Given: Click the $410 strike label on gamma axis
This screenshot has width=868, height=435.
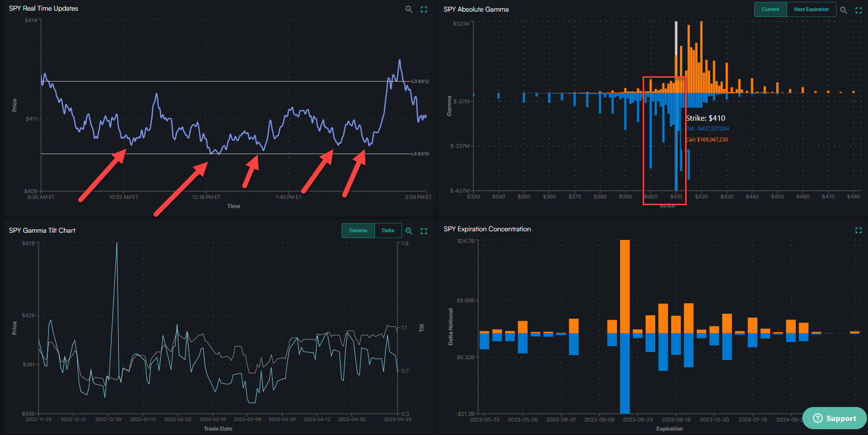Looking at the screenshot, I should coord(676,196).
